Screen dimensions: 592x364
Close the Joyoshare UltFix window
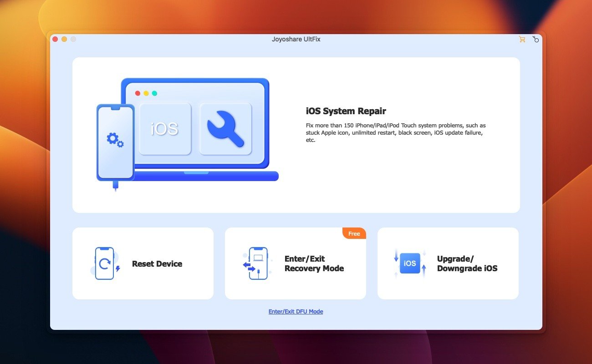pyautogui.click(x=55, y=40)
